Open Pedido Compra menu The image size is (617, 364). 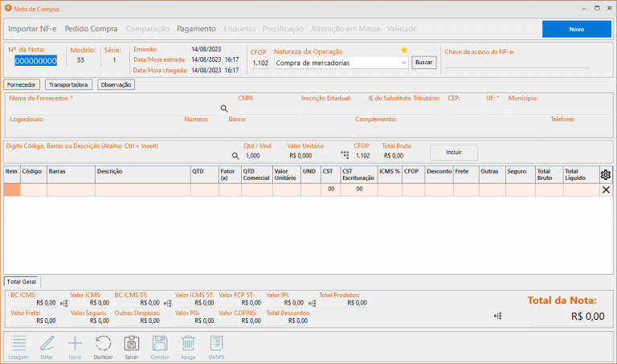[x=91, y=29]
